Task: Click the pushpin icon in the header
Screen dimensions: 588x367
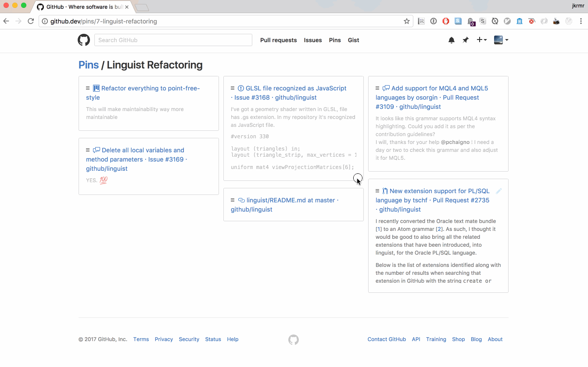Action: click(x=466, y=40)
